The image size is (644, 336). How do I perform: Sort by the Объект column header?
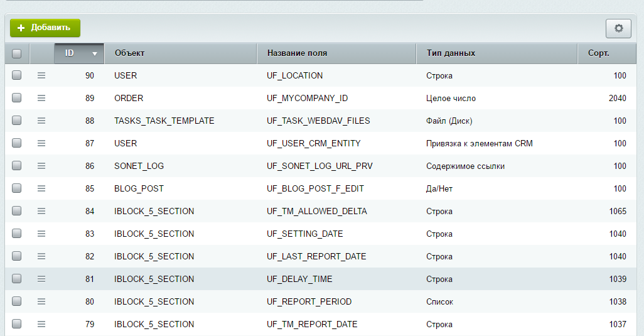point(130,53)
